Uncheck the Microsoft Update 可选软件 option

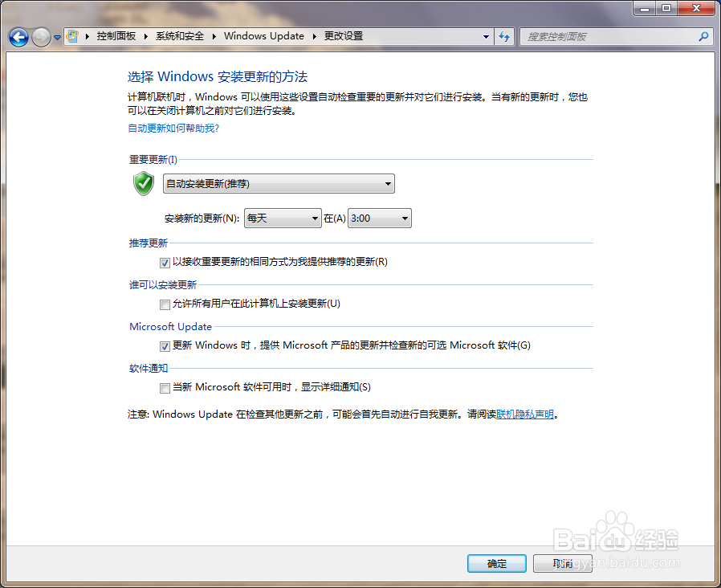click(165, 346)
